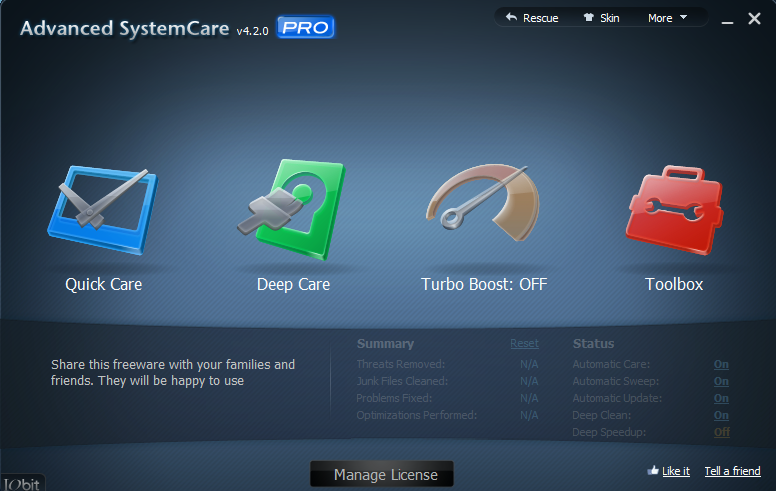This screenshot has height=491, width=776.
Task: Open the Rescue center
Action: tap(532, 18)
